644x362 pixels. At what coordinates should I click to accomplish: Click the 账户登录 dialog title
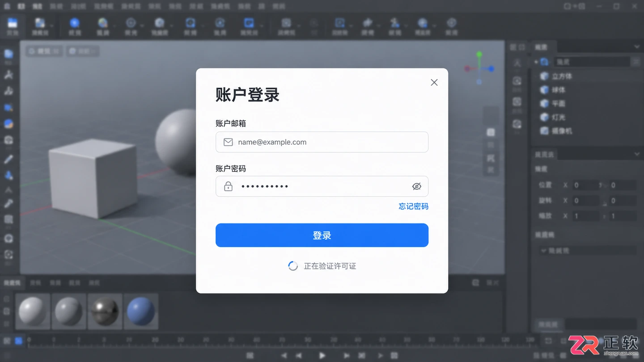pyautogui.click(x=247, y=95)
